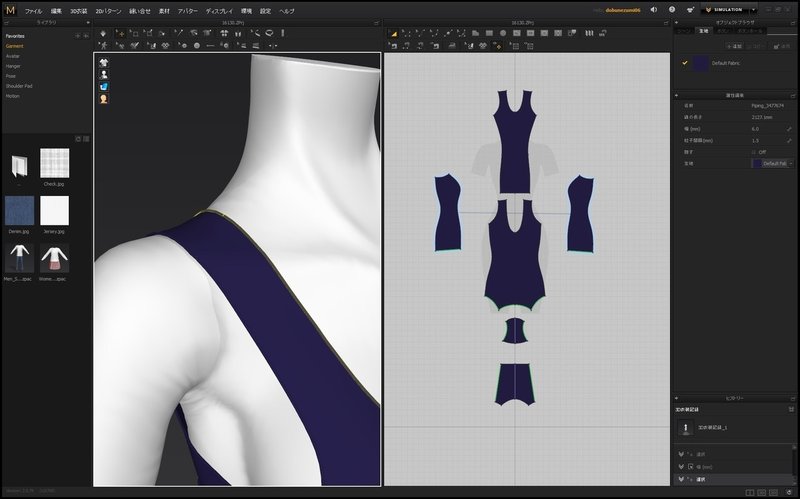The height and width of the screenshot is (499, 800).
Task: Open the アバター menu
Action: tap(188, 11)
